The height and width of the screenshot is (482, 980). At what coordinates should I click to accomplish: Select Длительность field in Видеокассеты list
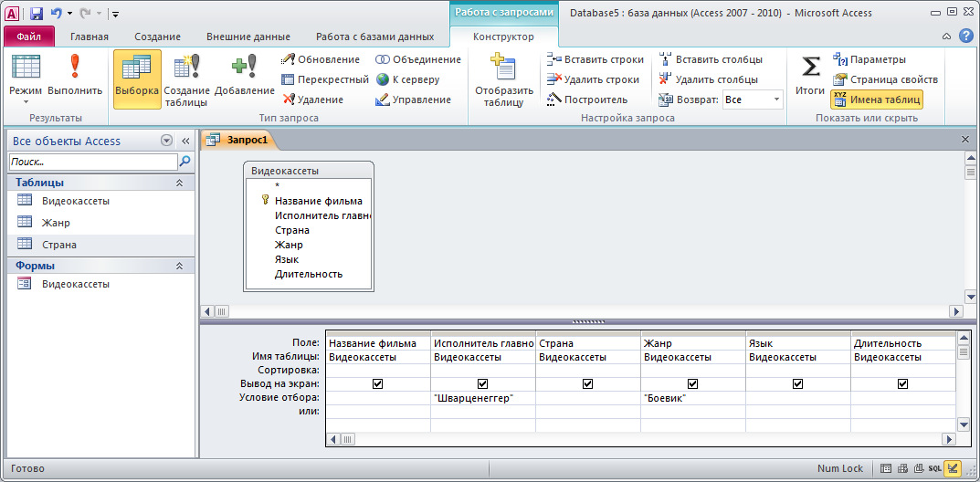pos(308,274)
